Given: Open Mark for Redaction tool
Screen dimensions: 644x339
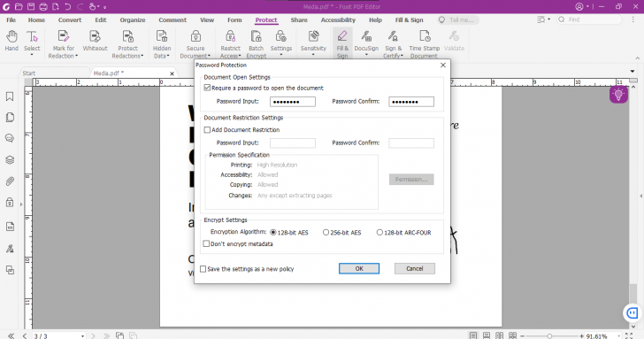Looking at the screenshot, I should coord(63,44).
